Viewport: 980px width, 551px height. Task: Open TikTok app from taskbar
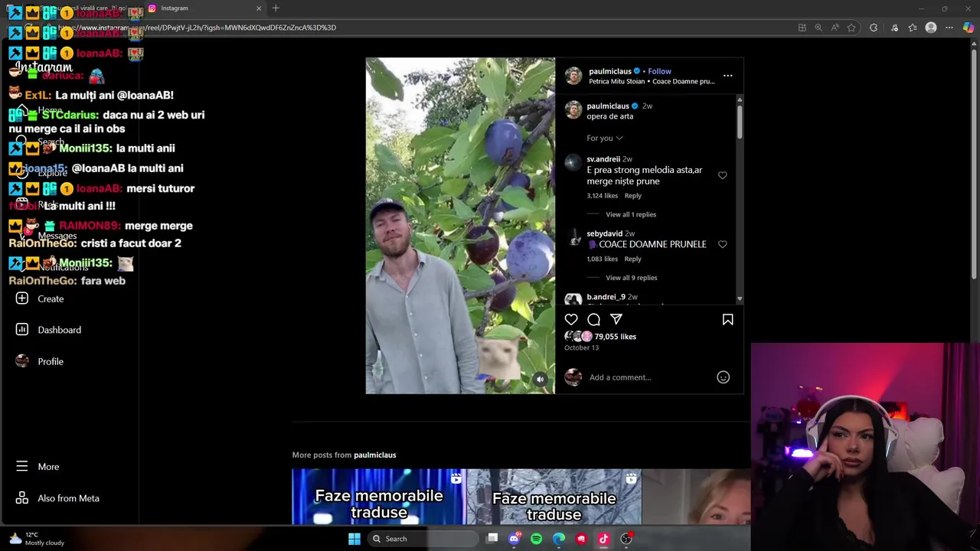pos(603,539)
